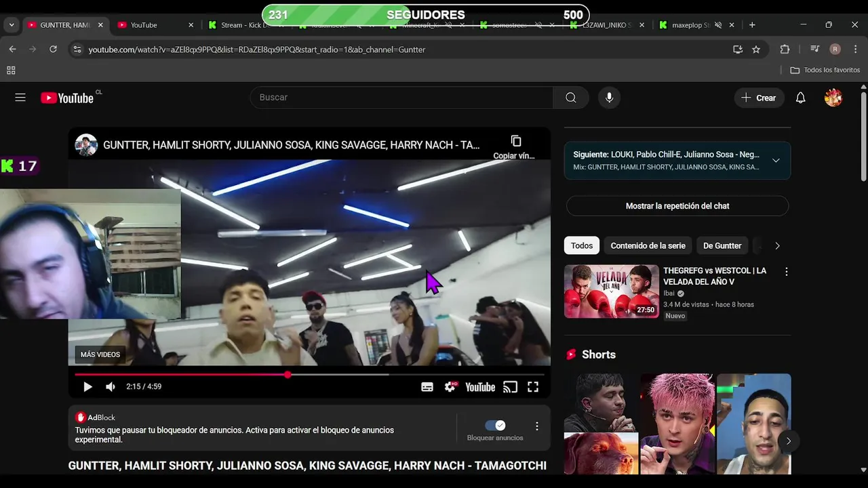The width and height of the screenshot is (868, 488).
Task: Click the Crear button
Action: coord(759,98)
